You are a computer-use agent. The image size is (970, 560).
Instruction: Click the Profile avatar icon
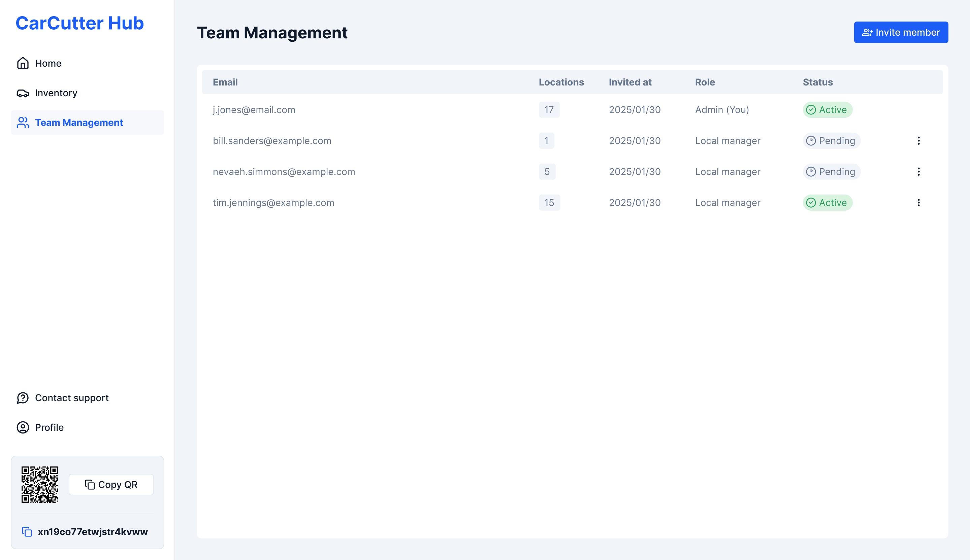pos(23,427)
